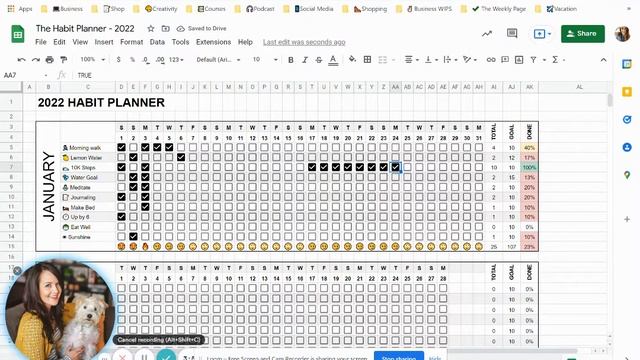Open Google Sheets home icon
640x360 pixels.
tap(18, 34)
